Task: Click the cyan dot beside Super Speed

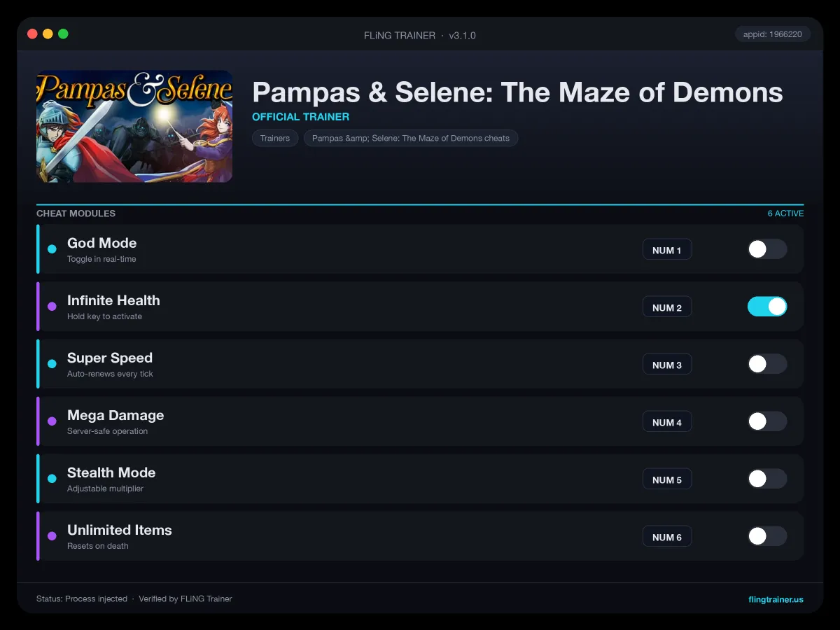Action: (x=52, y=364)
